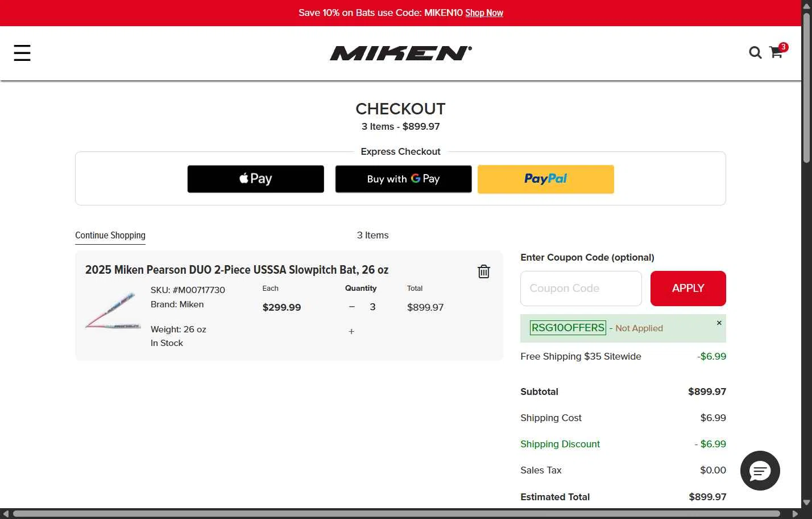Screen dimensions: 812x519
Task: Click the Miken logo
Action: 401,53
